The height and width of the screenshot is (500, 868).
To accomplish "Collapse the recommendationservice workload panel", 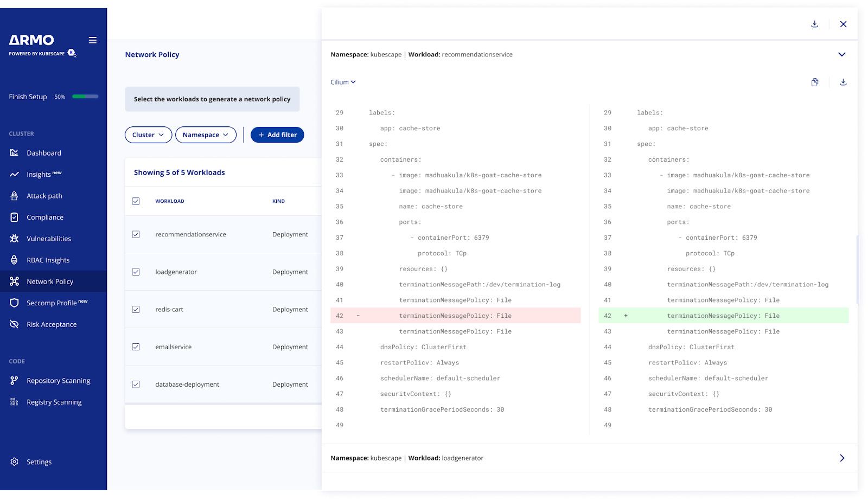I will 842,54.
